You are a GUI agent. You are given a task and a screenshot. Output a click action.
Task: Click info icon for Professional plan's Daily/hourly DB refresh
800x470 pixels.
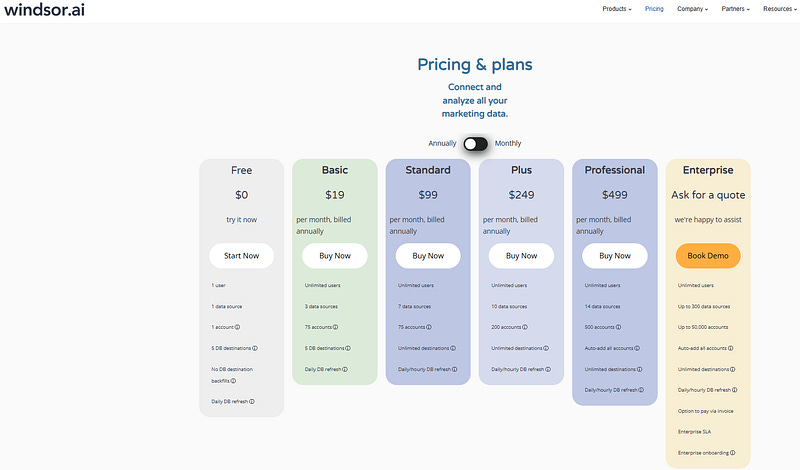tap(641, 390)
